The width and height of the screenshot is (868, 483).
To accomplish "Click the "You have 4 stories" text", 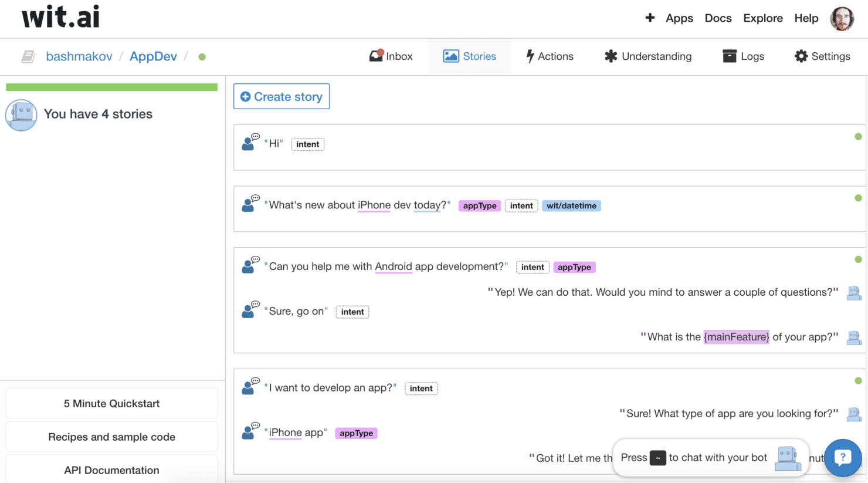I will [x=98, y=114].
